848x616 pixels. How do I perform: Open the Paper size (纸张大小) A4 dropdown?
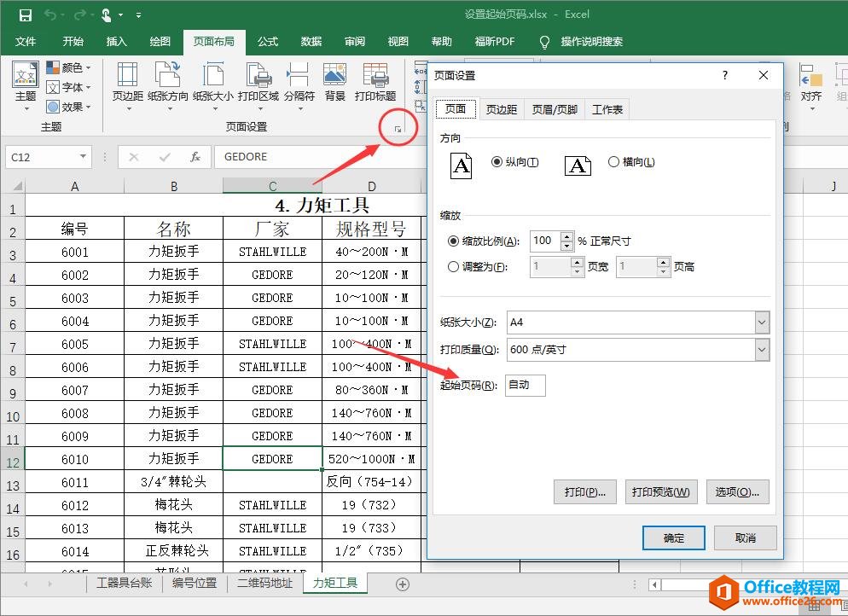pyautogui.click(x=762, y=323)
